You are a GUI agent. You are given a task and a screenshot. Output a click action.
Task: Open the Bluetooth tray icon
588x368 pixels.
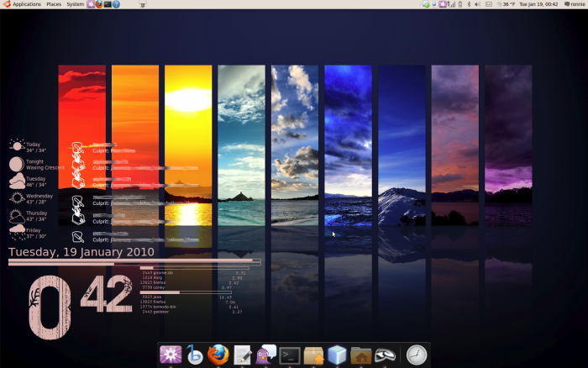[469, 4]
